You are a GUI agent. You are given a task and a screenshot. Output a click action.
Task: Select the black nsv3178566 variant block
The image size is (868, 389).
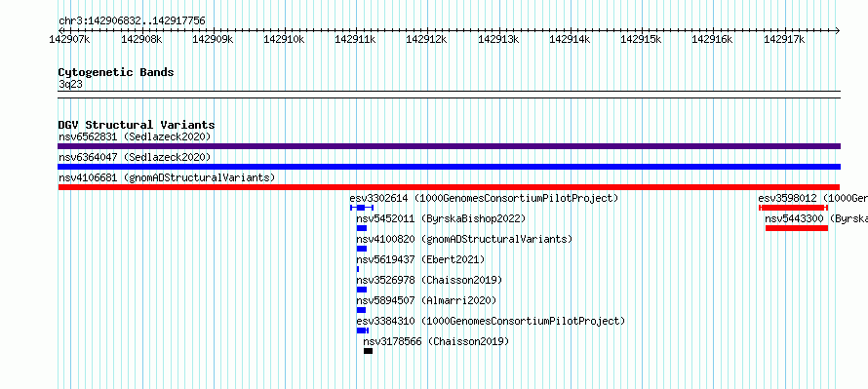click(x=368, y=351)
